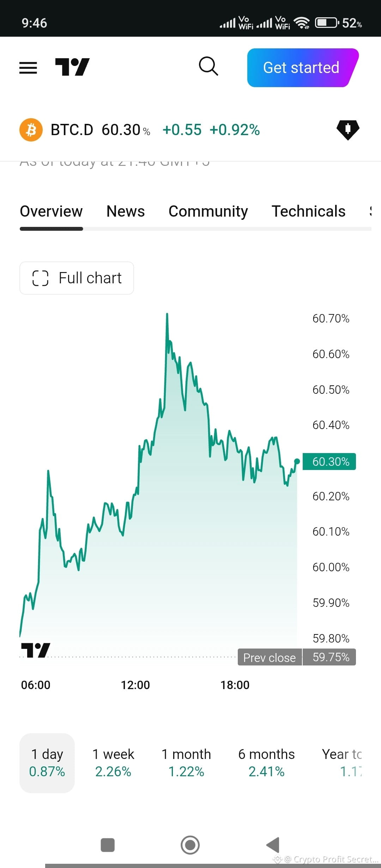Select the 1 month range option
The width and height of the screenshot is (381, 868).
coord(186,763)
